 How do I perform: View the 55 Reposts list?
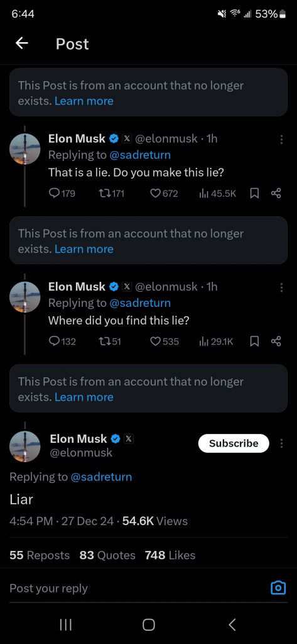40,555
